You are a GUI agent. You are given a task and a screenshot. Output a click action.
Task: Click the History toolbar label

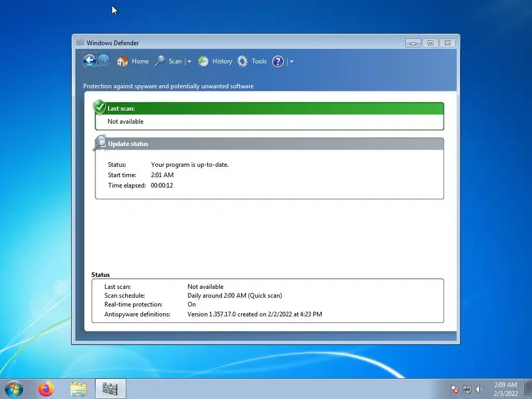(222, 61)
